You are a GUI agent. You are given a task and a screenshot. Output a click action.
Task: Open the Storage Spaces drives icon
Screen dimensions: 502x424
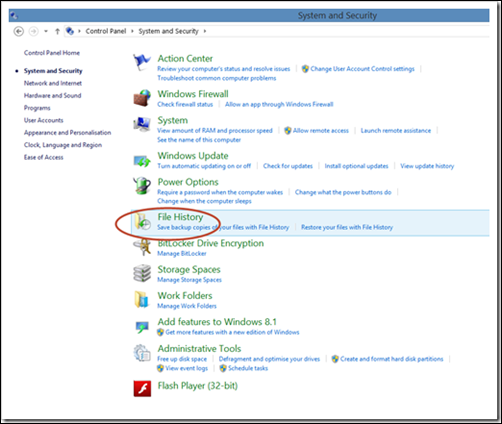142,273
